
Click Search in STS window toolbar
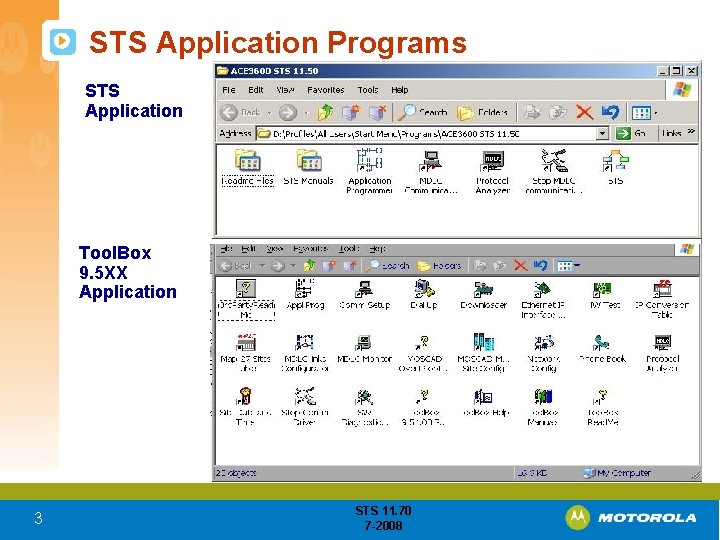(x=423, y=112)
